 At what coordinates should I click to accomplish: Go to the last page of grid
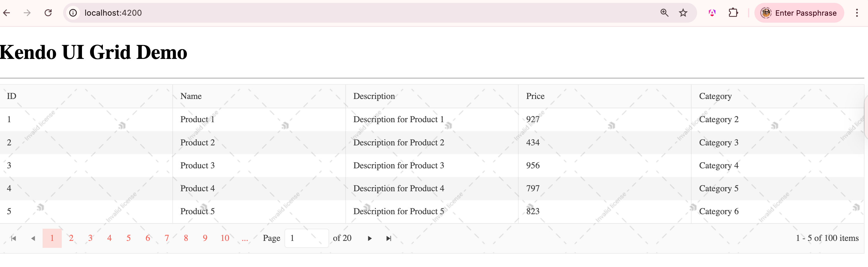point(389,238)
